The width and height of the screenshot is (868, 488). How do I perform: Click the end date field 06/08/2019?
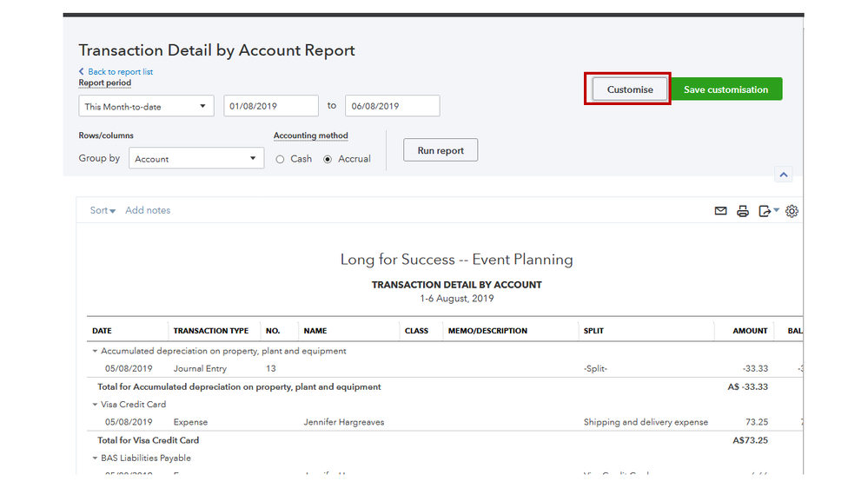click(x=392, y=107)
